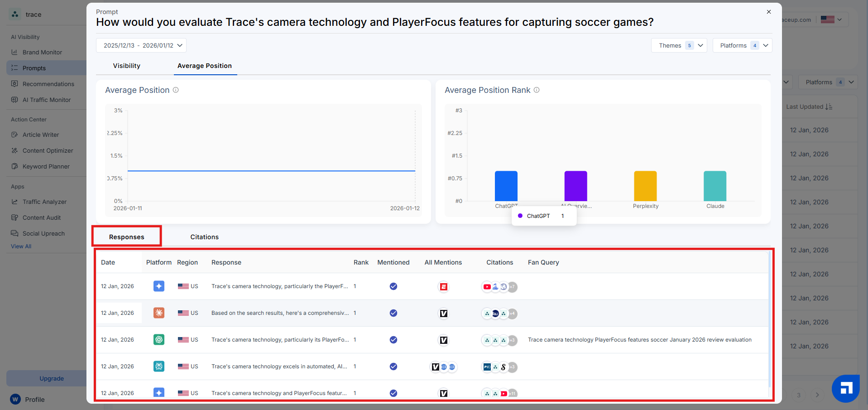868x410 pixels.
Task: Click the Perplexity platform icon in fourth row
Action: pyautogui.click(x=159, y=367)
